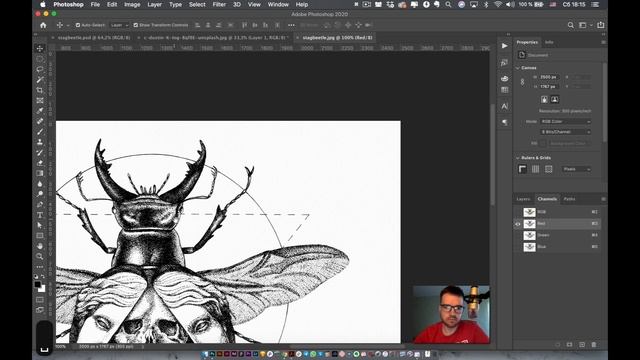Open the Select menu
This screenshot has height=360, width=640.
(x=197, y=4)
